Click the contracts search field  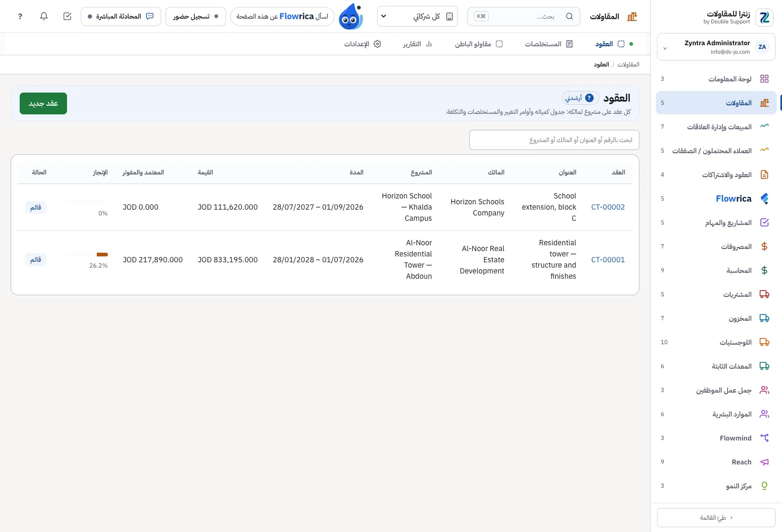(554, 140)
